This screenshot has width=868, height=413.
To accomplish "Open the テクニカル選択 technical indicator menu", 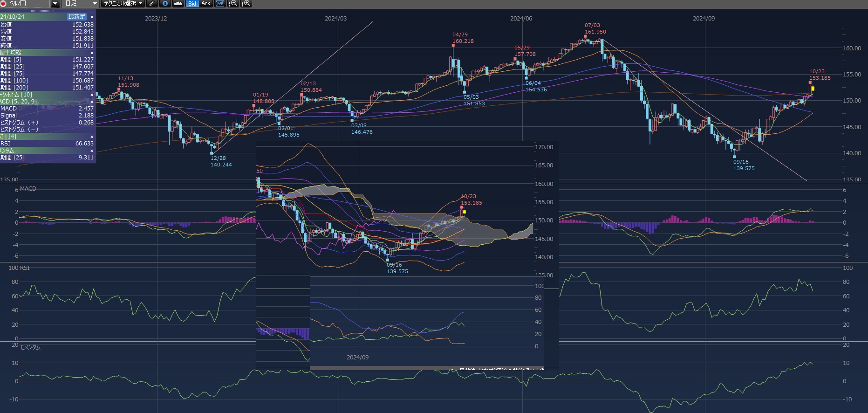I will click(123, 3).
